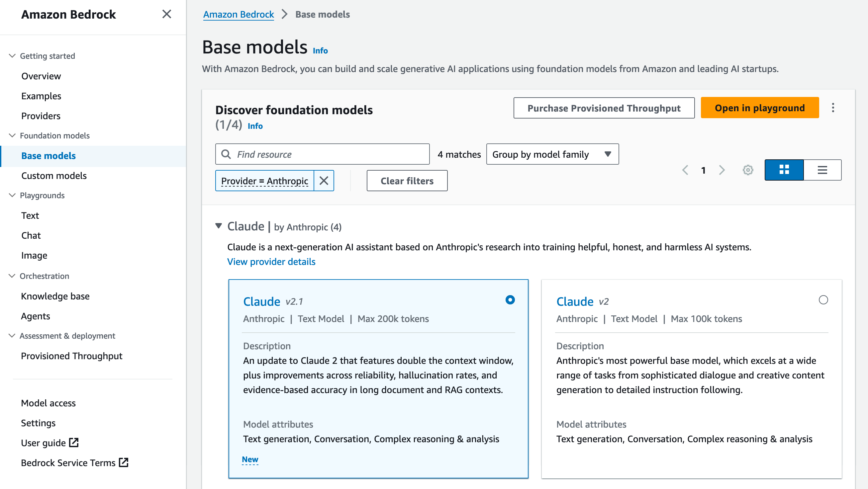
Task: Click the three-dot overflow menu icon
Action: [x=833, y=107]
